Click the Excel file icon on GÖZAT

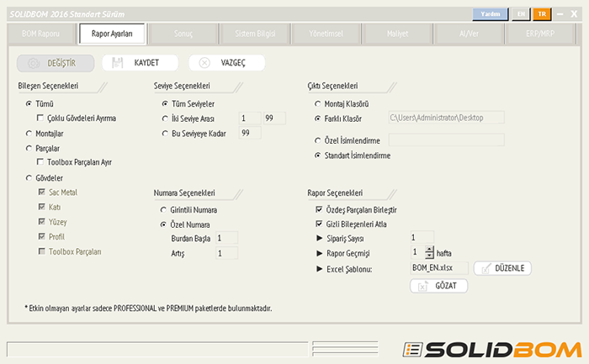pos(422,286)
